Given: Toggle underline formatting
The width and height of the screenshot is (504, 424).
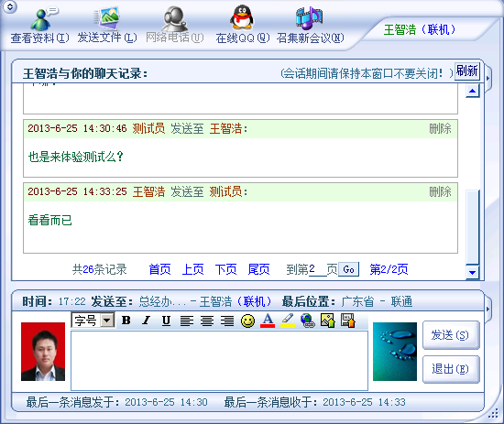Looking at the screenshot, I should (x=166, y=321).
